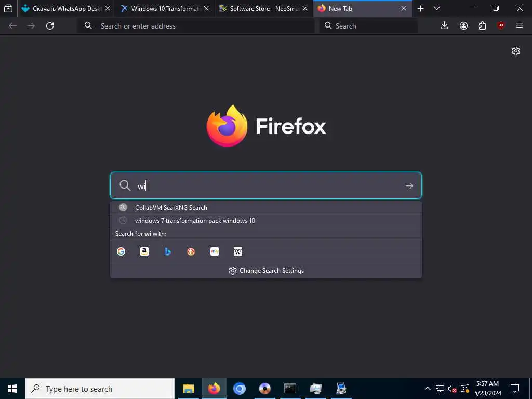Open the Downloads panel

pyautogui.click(x=445, y=26)
